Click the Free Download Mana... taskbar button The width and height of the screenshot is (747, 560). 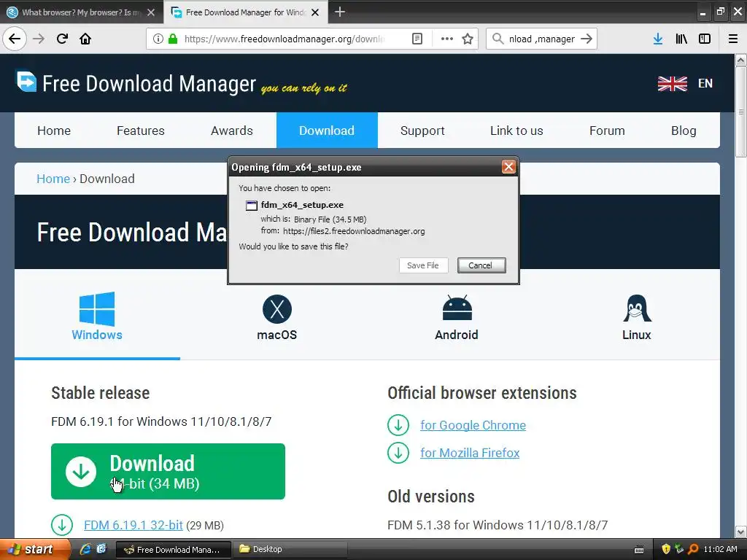(x=174, y=550)
